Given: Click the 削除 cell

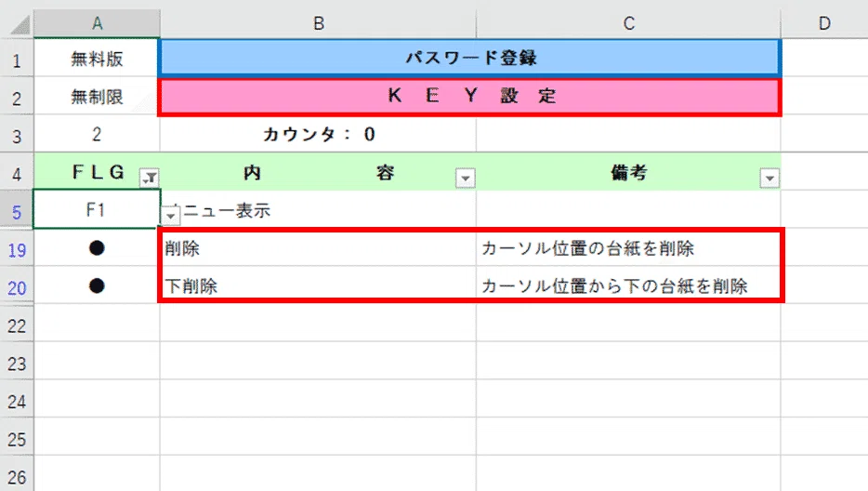Looking at the screenshot, I should pyautogui.click(x=318, y=247).
